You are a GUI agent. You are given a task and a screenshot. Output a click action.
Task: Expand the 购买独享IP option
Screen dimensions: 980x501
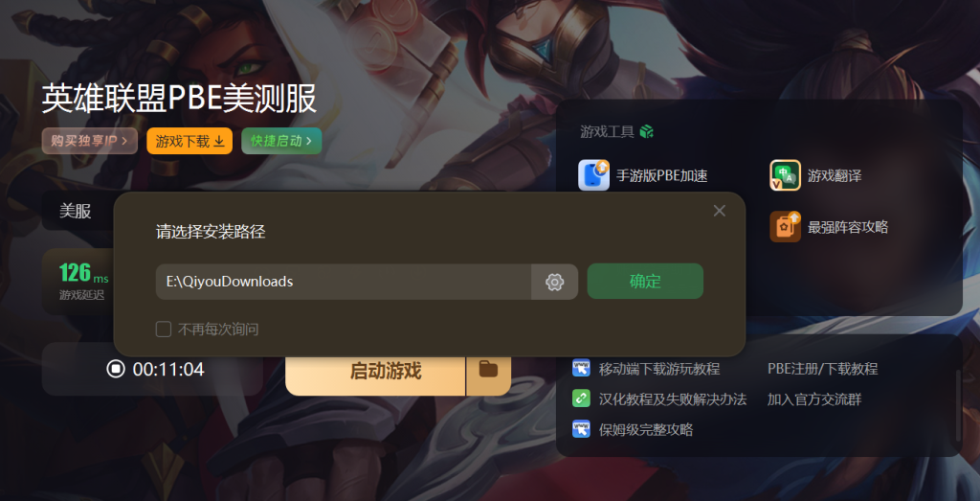(x=89, y=141)
